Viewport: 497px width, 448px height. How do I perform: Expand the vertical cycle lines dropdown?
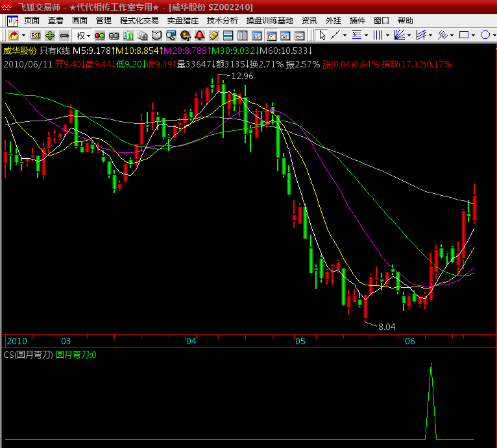point(387,35)
